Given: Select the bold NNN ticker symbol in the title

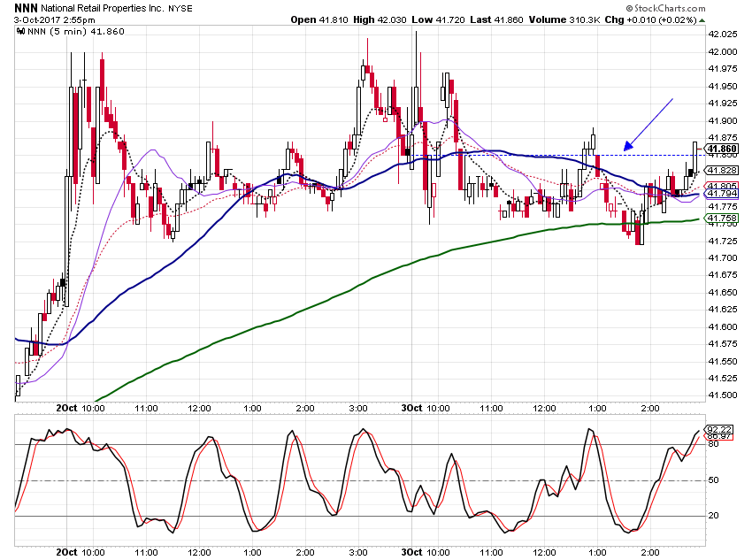Looking at the screenshot, I should click(x=26, y=8).
